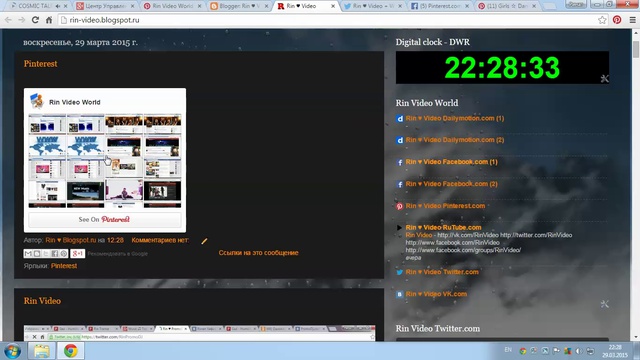Screen dimensions: 640x360
Task: Open Rin ♥ Video Facebook.com (2) link
Action: coord(451,184)
